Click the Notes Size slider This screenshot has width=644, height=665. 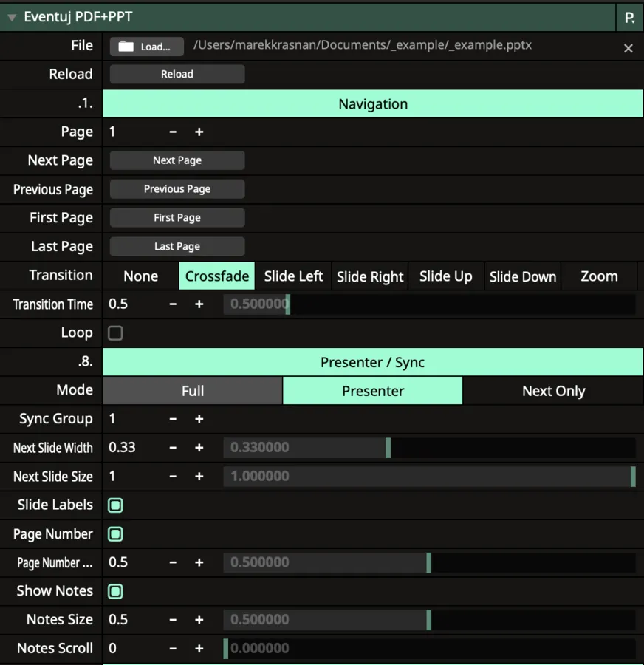[x=430, y=620]
